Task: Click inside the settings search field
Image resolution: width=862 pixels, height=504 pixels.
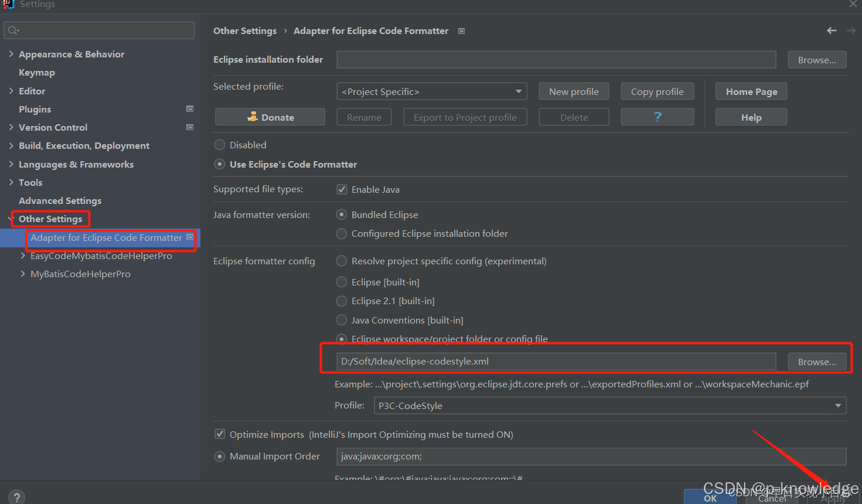Action: (99, 30)
